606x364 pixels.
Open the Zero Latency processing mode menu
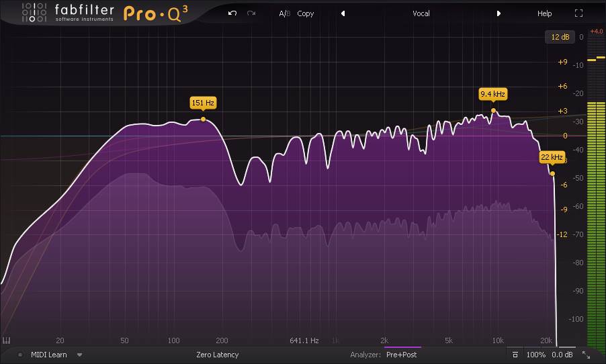coord(217,355)
